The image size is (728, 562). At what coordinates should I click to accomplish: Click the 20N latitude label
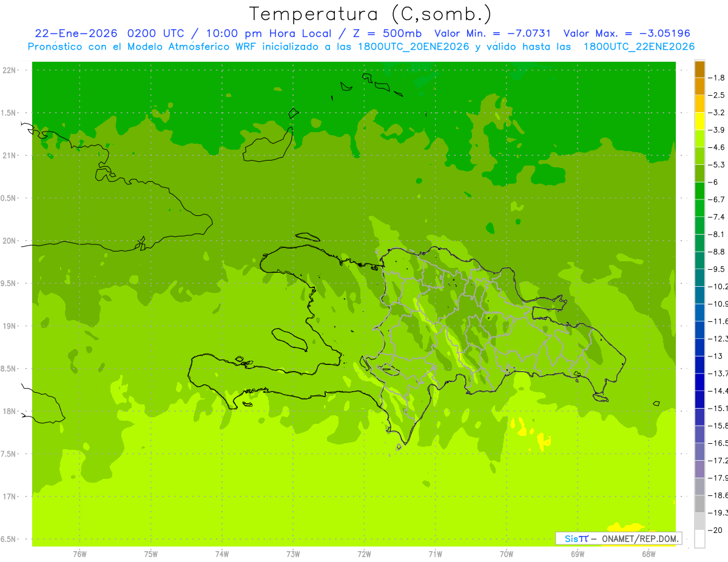[x=9, y=241]
